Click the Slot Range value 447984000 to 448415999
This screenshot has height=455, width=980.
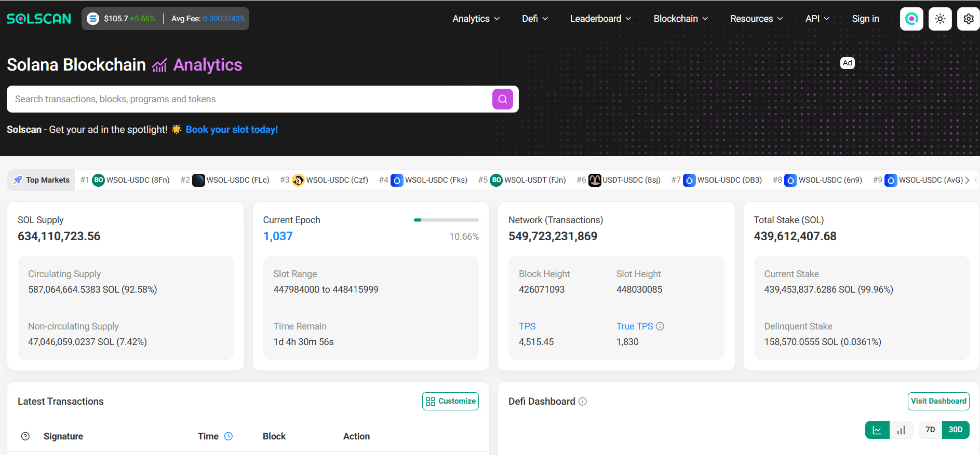click(326, 289)
